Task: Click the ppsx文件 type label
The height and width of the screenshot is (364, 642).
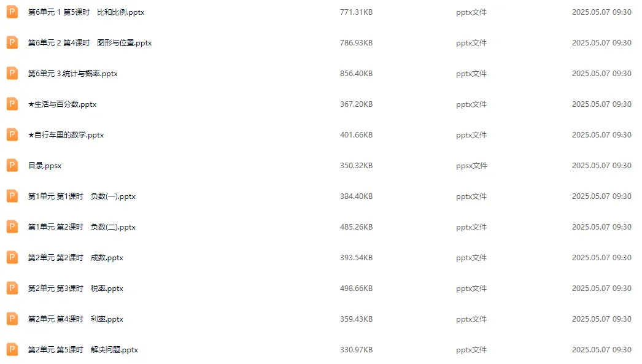Action: [x=471, y=165]
